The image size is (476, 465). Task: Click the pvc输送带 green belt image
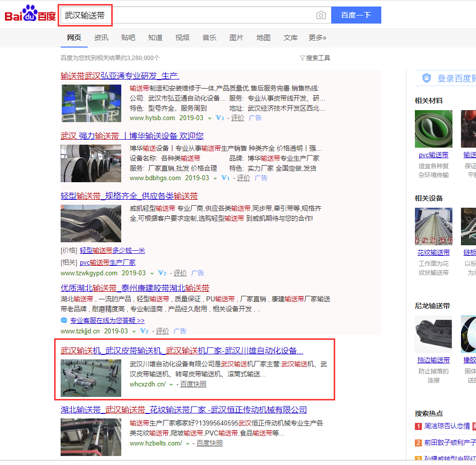[x=433, y=129]
